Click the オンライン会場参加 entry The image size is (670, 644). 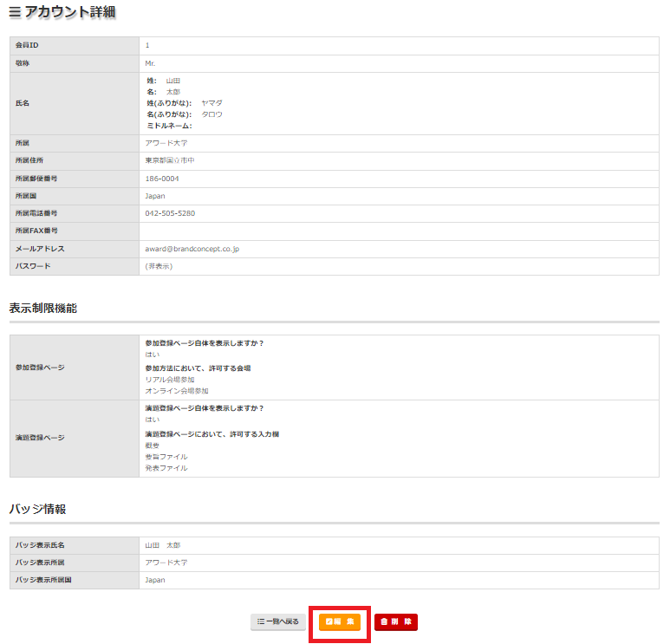tap(177, 391)
